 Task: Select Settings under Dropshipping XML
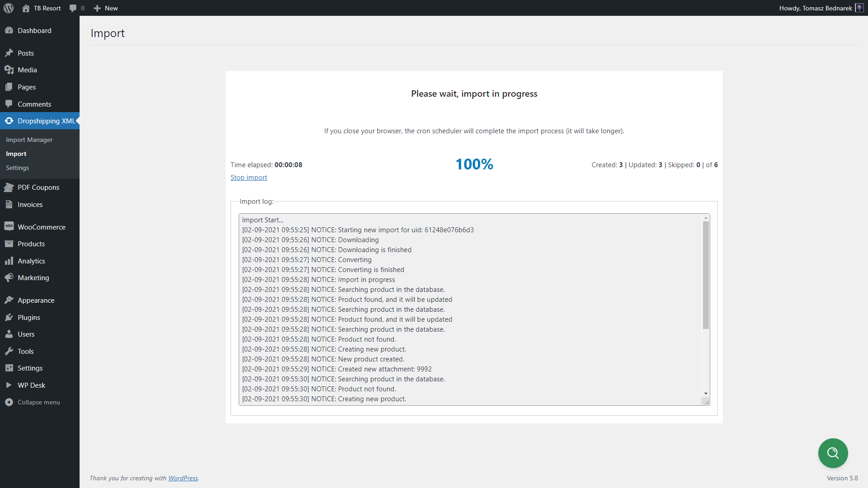(18, 168)
